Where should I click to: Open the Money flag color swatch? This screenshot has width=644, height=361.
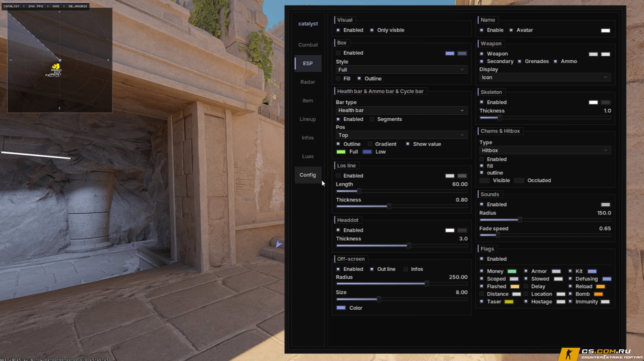click(x=512, y=272)
